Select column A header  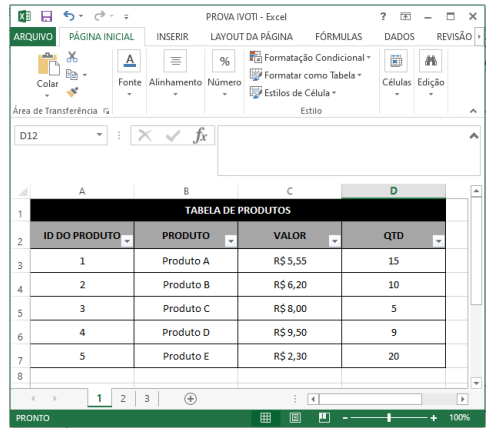pyautogui.click(x=82, y=191)
